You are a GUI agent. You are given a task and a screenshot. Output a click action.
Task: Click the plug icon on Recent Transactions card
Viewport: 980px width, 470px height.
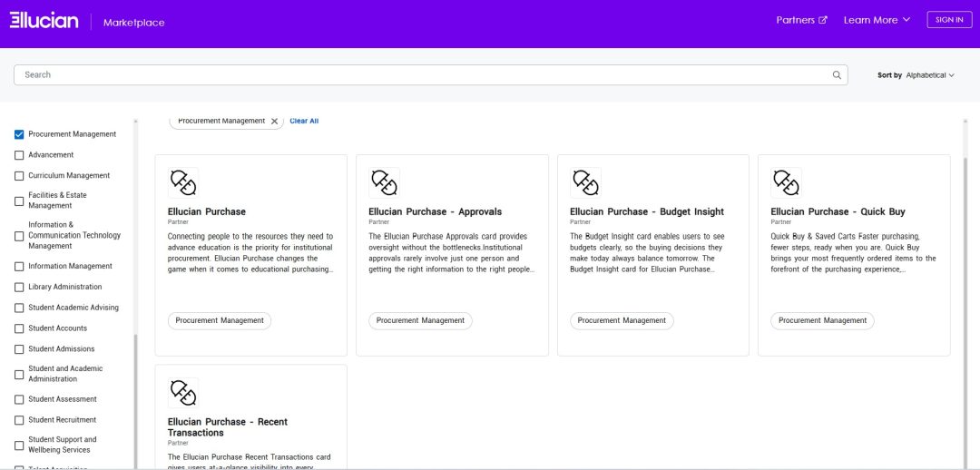[183, 393]
